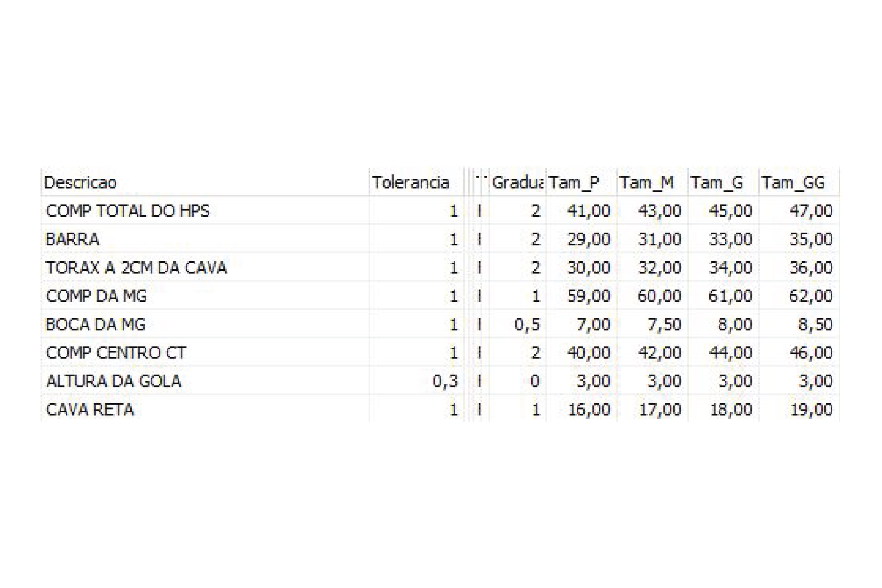Screen dimensions: 882x588
Task: Click the ALTURA DA GOLA row
Action: 440,381
